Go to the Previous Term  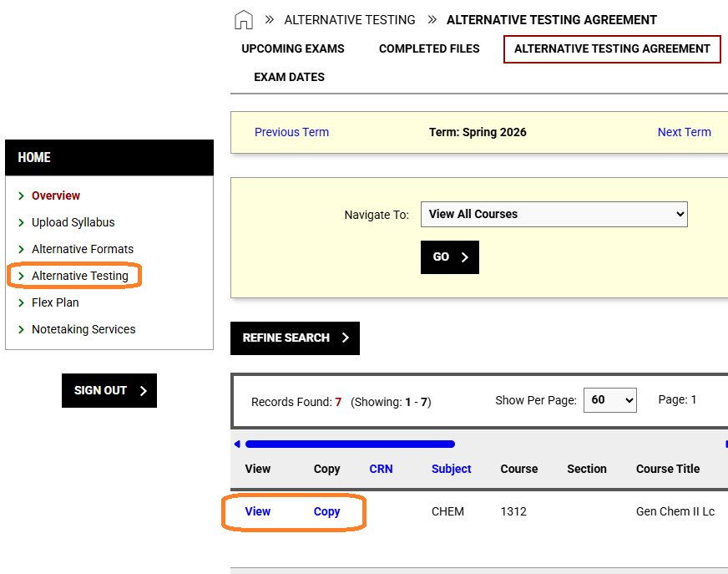(x=291, y=132)
